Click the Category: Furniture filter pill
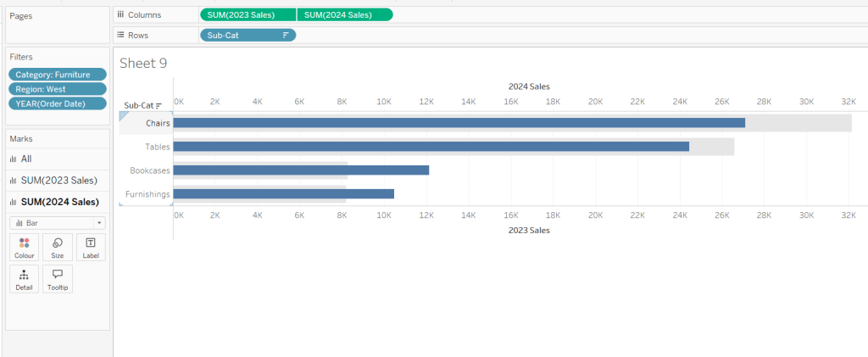 [58, 75]
